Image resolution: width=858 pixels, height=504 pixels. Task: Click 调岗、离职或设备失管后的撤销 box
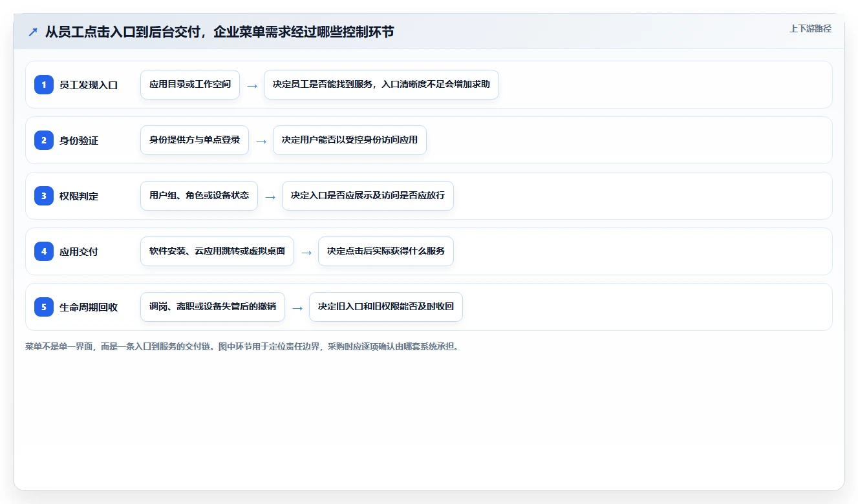click(x=213, y=307)
